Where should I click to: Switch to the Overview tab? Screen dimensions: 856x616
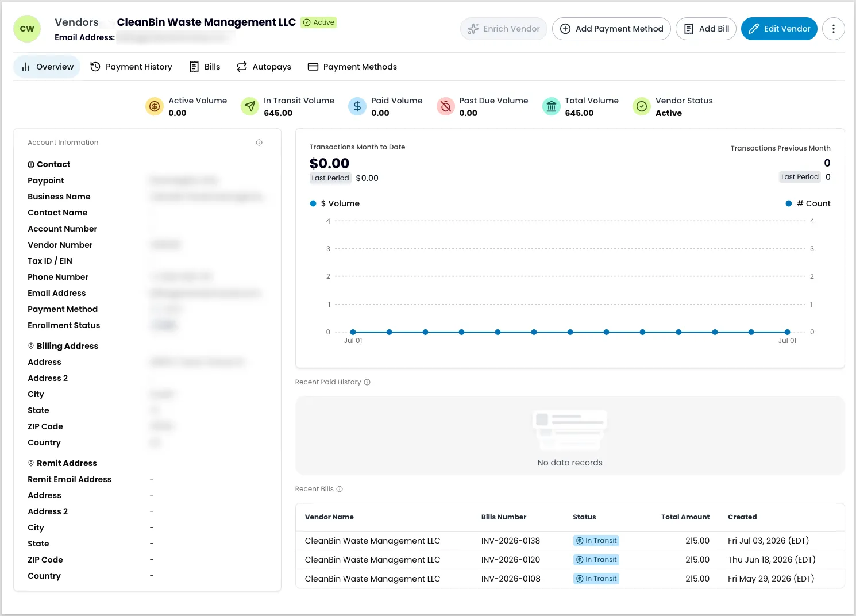point(47,67)
